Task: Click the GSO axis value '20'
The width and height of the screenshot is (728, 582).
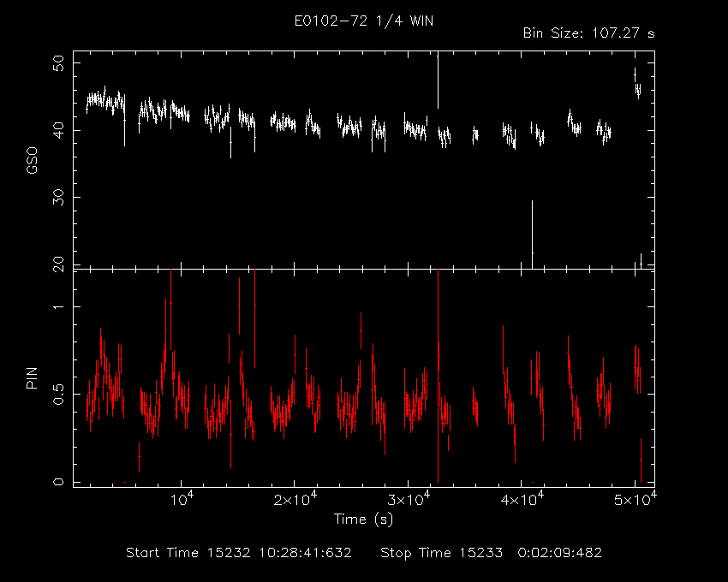Action: tap(58, 264)
